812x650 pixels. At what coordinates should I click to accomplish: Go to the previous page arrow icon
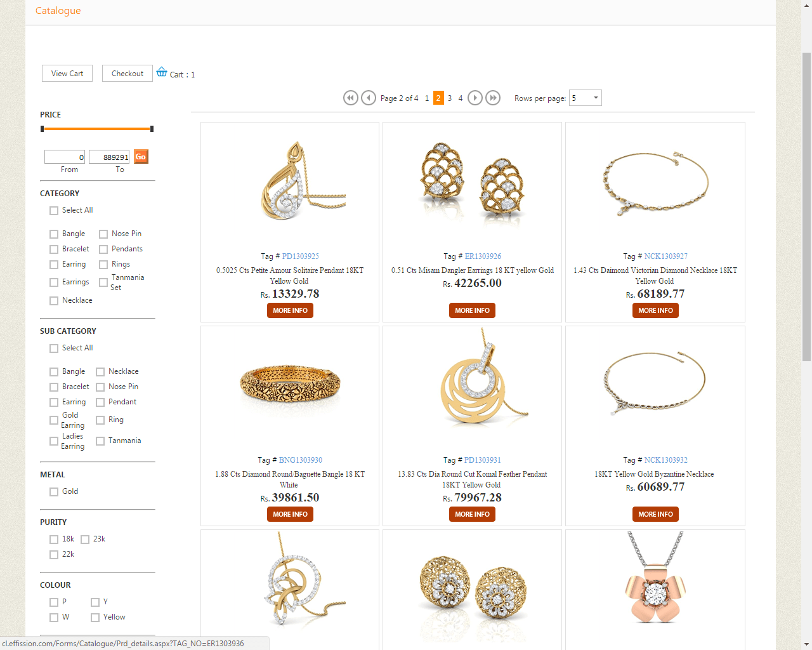pos(369,98)
